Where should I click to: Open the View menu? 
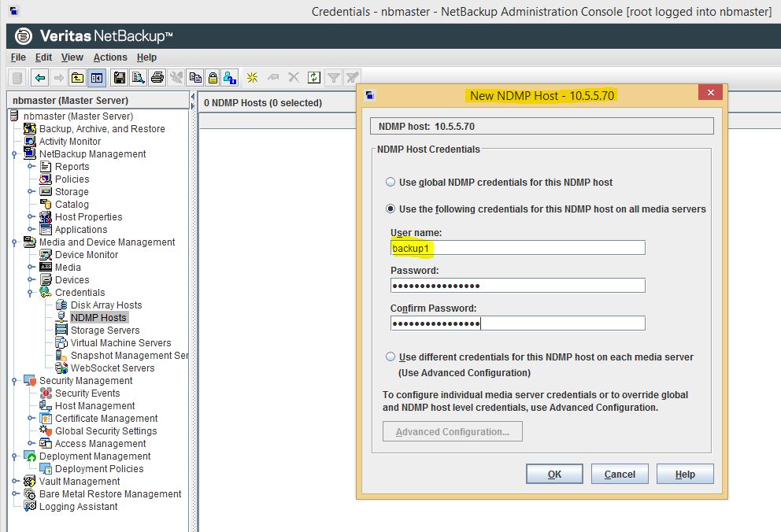pyautogui.click(x=72, y=57)
